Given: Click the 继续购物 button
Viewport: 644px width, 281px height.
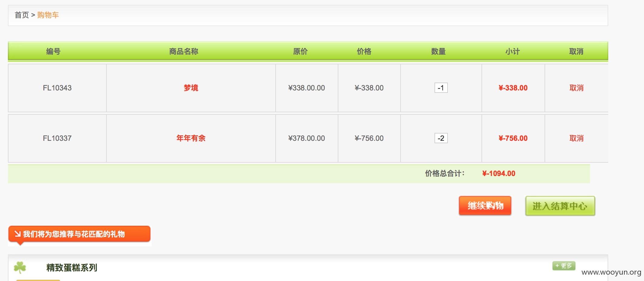Looking at the screenshot, I should (x=485, y=206).
